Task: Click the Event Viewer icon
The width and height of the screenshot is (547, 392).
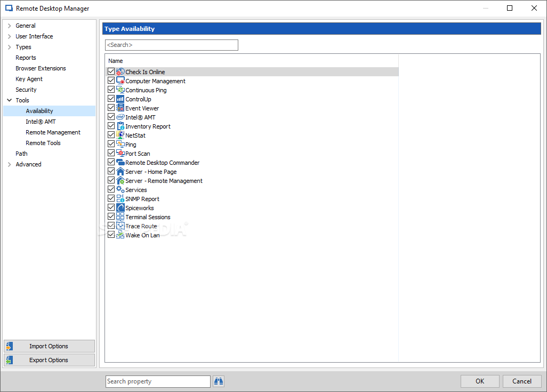Action: (120, 108)
